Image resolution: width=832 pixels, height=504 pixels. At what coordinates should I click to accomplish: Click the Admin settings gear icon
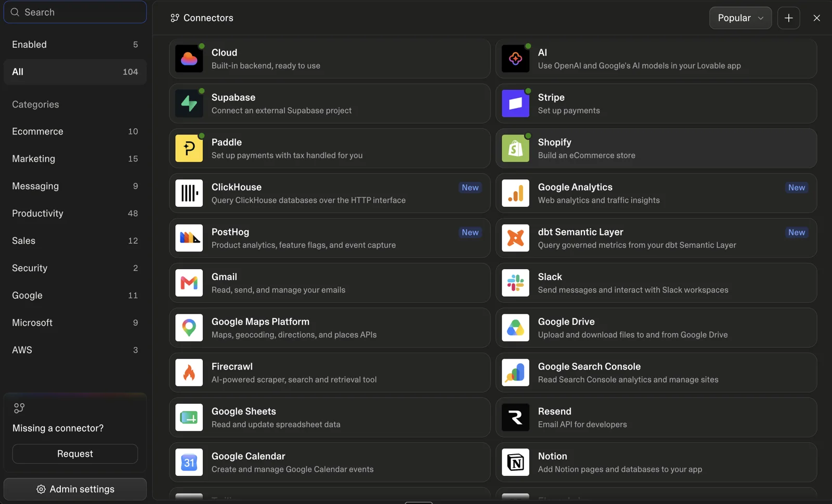point(41,489)
